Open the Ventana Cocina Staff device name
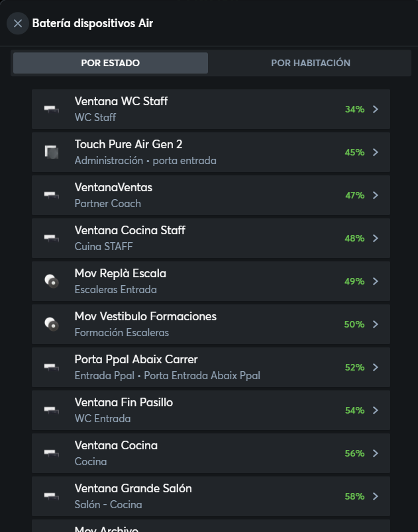Screen dimensions: 418x532 point(130,230)
